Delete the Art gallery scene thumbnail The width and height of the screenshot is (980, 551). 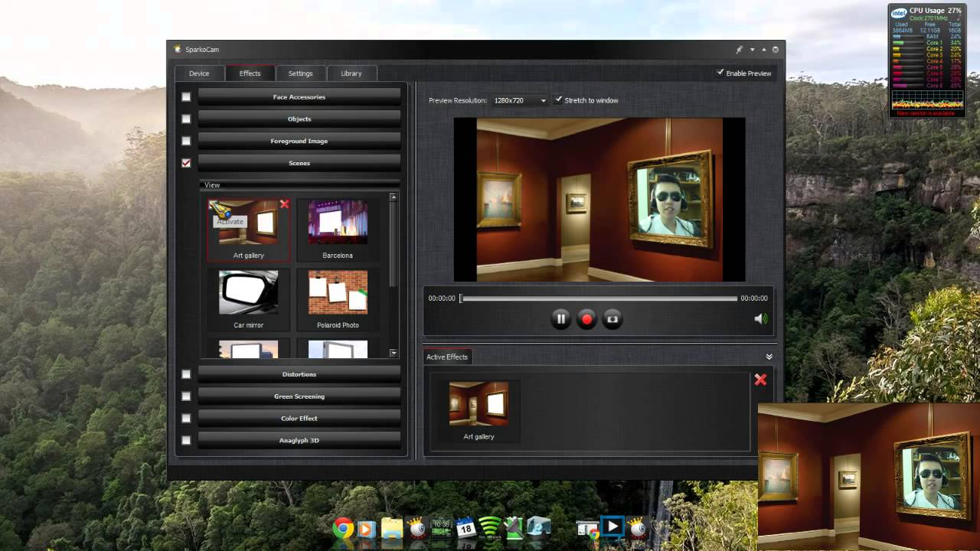tap(284, 204)
